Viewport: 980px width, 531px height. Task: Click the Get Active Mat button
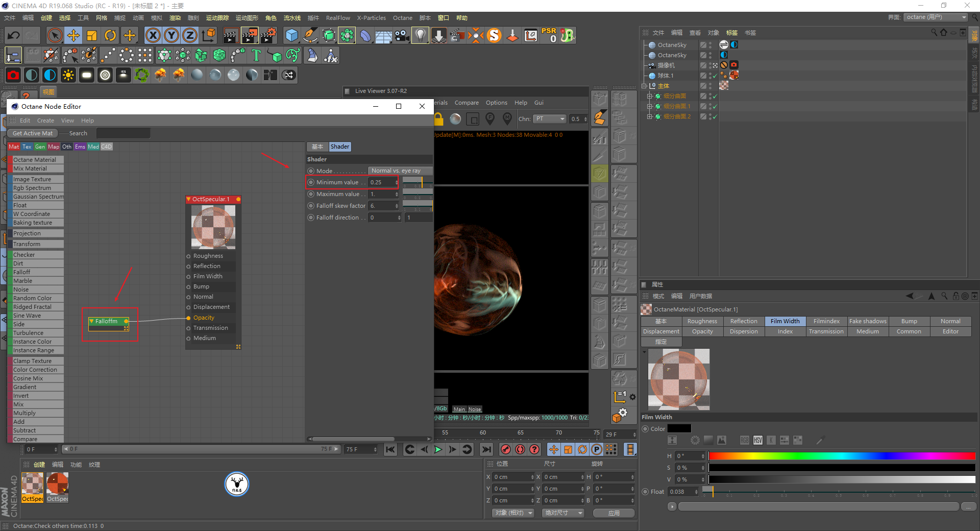pyautogui.click(x=33, y=133)
